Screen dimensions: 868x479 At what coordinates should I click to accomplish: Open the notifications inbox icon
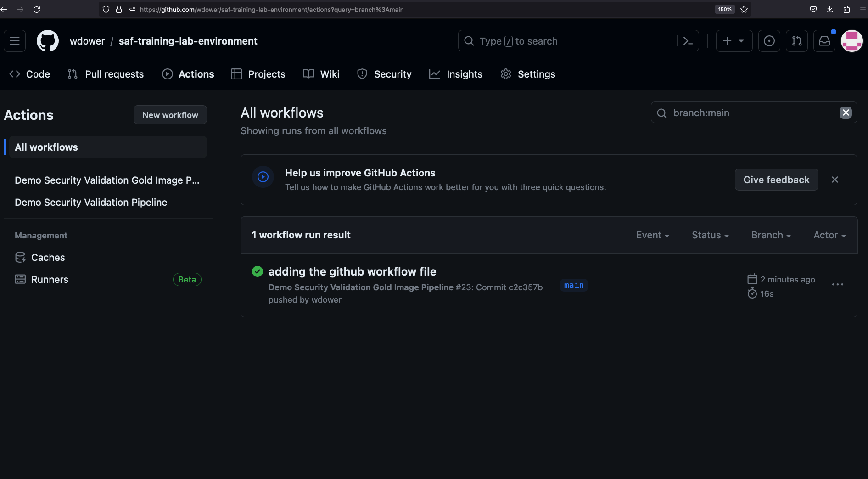coord(824,41)
